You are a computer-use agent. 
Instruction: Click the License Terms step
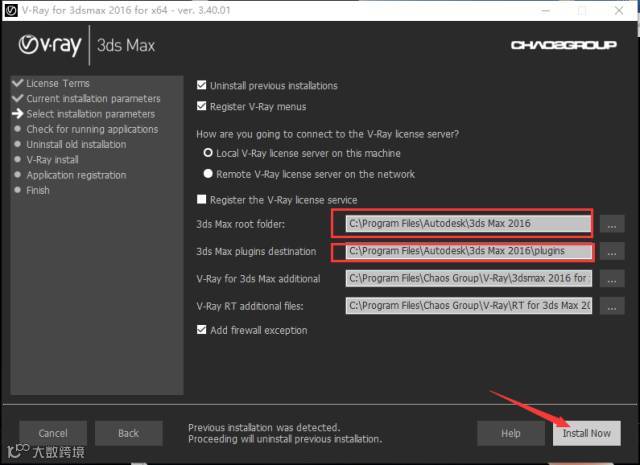click(x=58, y=83)
